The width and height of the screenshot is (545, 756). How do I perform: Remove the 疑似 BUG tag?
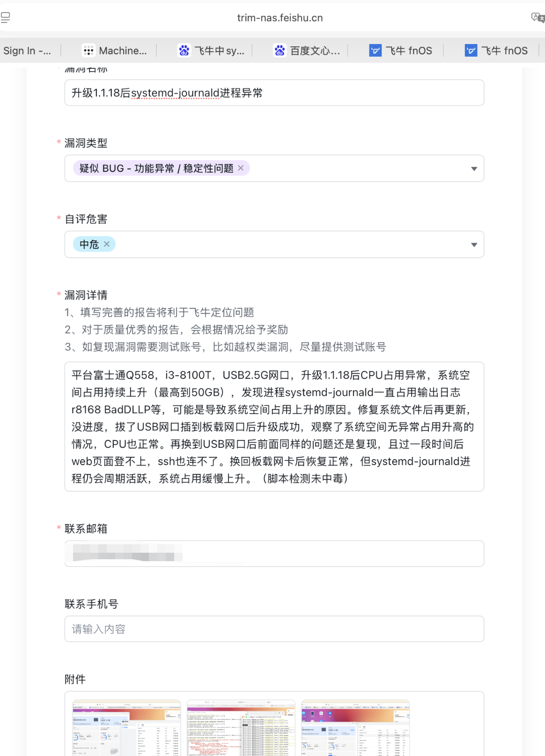point(241,168)
